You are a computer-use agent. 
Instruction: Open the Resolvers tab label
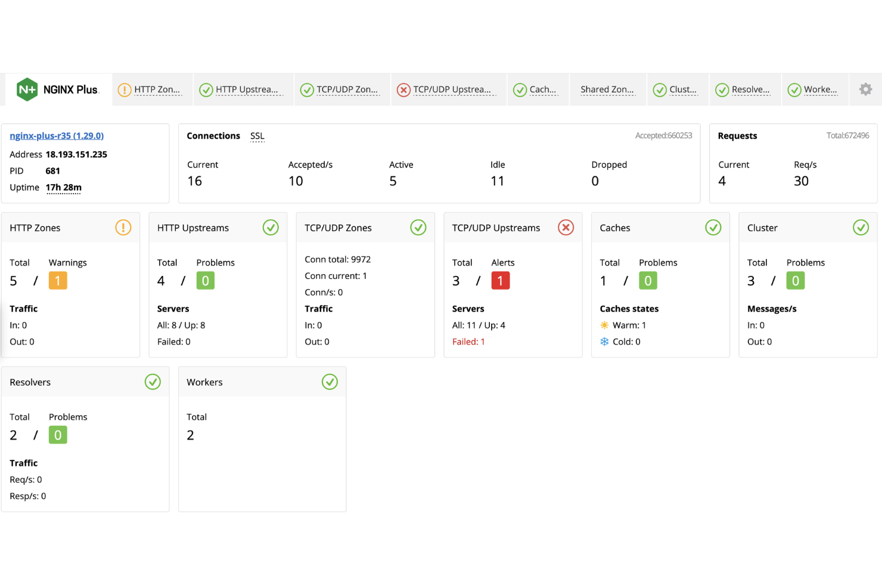pos(751,90)
